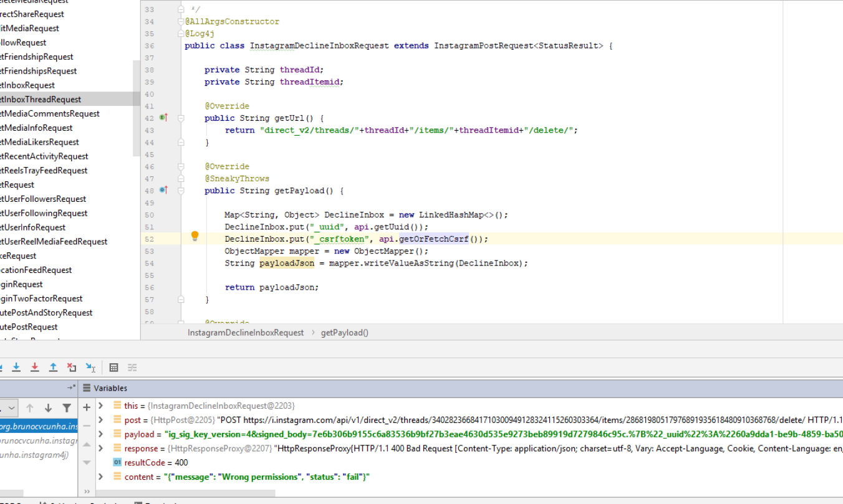This screenshot has height=504, width=843.
Task: Click the minus icon below the add-watch plus
Action: (86, 426)
